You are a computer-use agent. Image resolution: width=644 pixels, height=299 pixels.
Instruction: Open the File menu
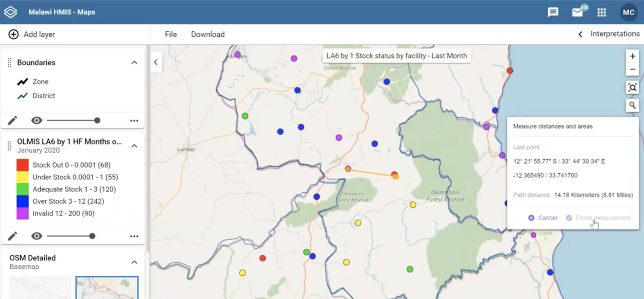tap(171, 34)
